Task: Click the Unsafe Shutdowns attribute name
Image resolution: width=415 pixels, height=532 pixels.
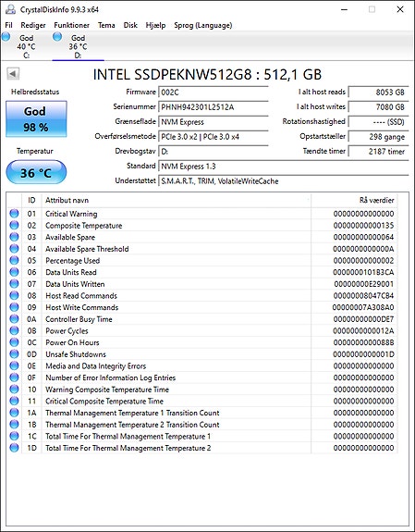Action: [x=76, y=354]
